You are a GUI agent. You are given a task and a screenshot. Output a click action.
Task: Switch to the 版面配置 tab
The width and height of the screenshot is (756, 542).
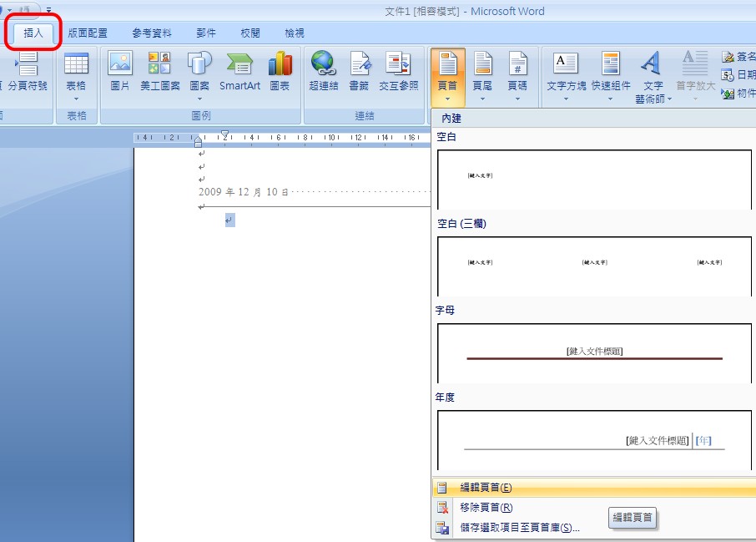coord(88,33)
